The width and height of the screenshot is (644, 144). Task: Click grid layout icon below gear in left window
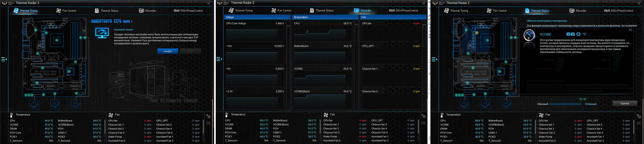click(x=208, y=123)
